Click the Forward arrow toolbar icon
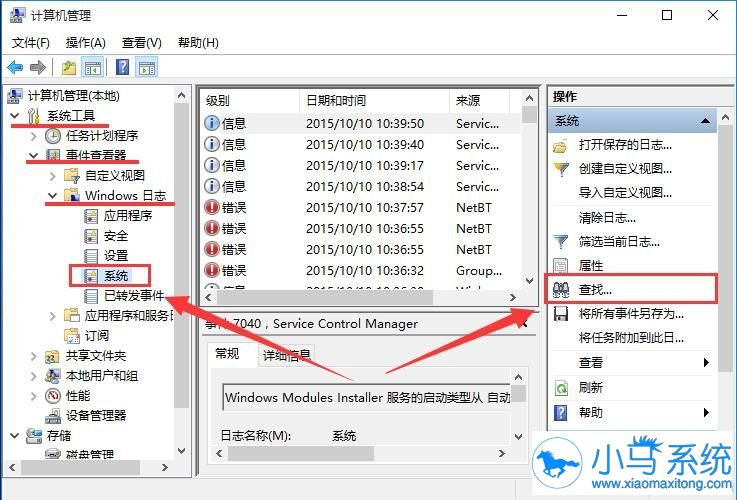The height and width of the screenshot is (500, 737). pos(38,68)
